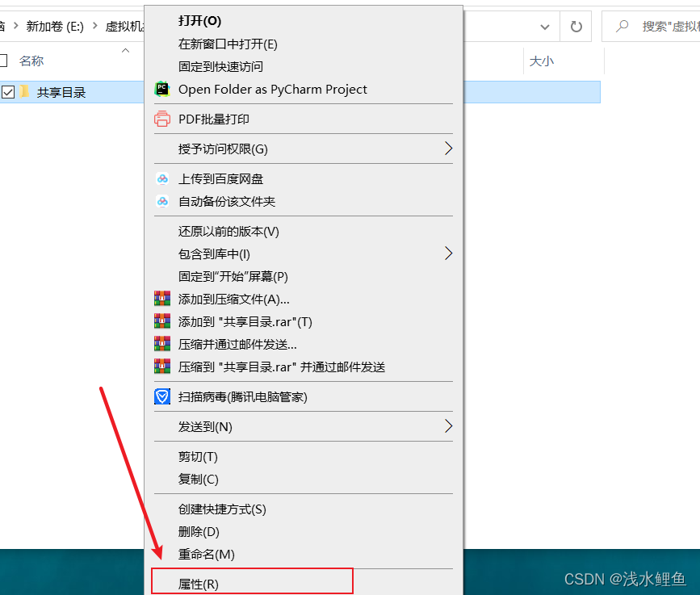700x595 pixels.
Task: Click the 共享目录 folder icon
Action: tap(24, 92)
